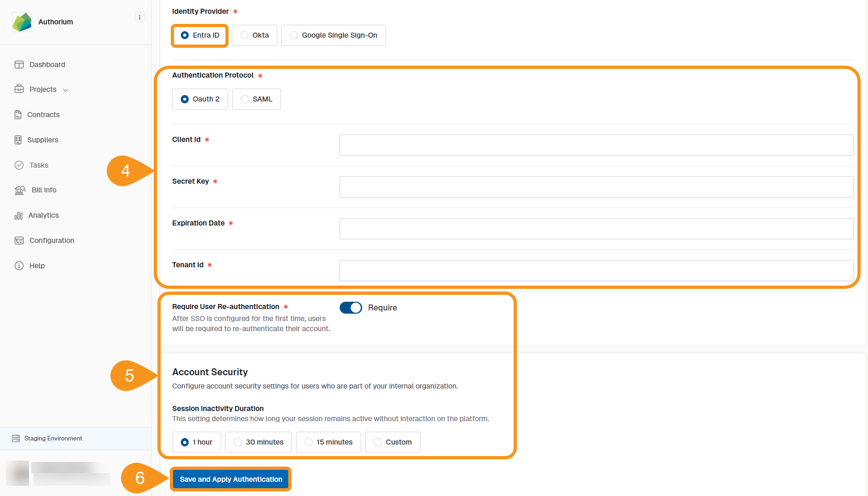Click into the Tenant Id input field
This screenshot has height=496, width=868.
click(596, 270)
